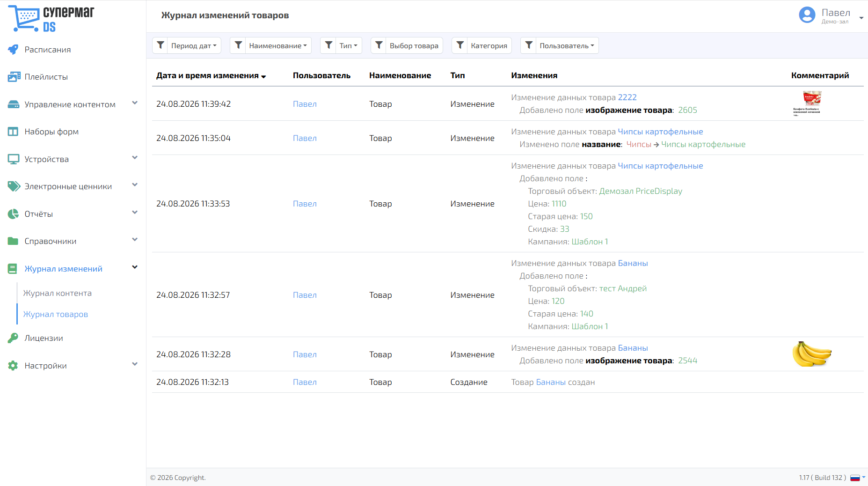Click the Настройки gear icon

tap(13, 366)
